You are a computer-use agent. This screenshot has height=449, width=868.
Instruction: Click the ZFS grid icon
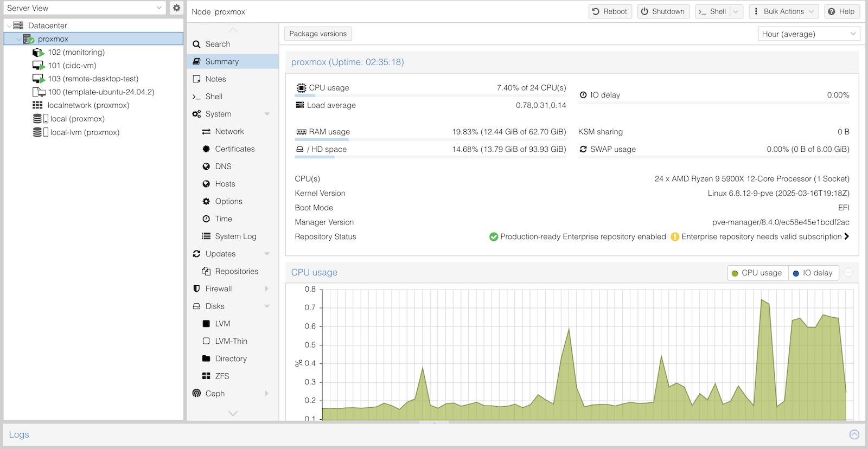pos(206,376)
